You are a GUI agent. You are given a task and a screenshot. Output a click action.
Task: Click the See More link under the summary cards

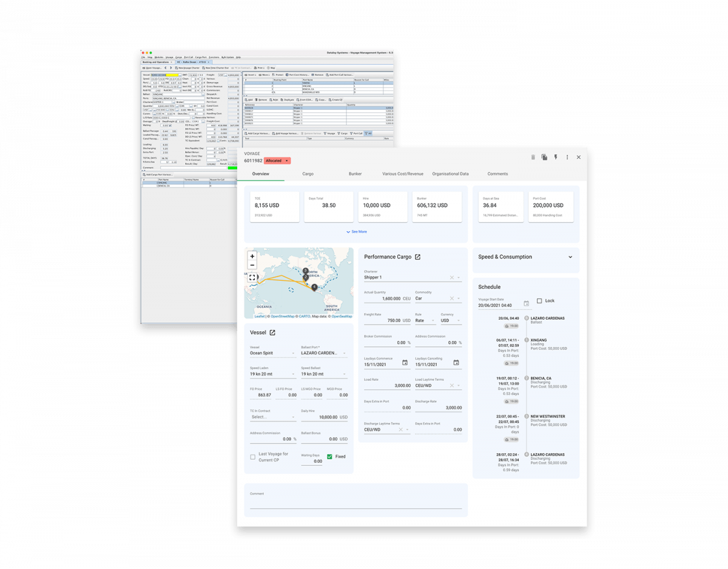point(357,231)
